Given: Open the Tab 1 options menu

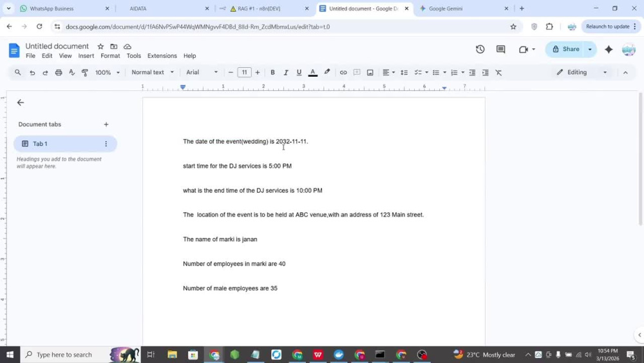Looking at the screenshot, I should [x=106, y=144].
